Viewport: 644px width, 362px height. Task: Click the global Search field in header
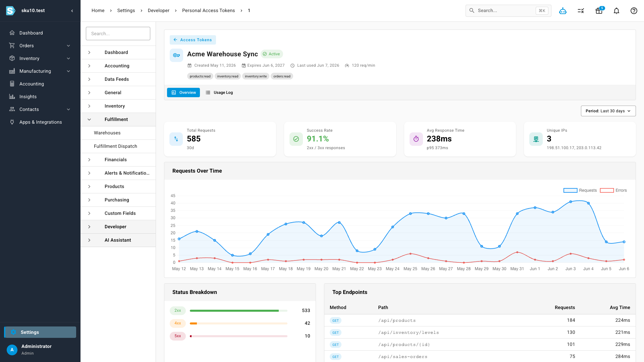point(508,11)
